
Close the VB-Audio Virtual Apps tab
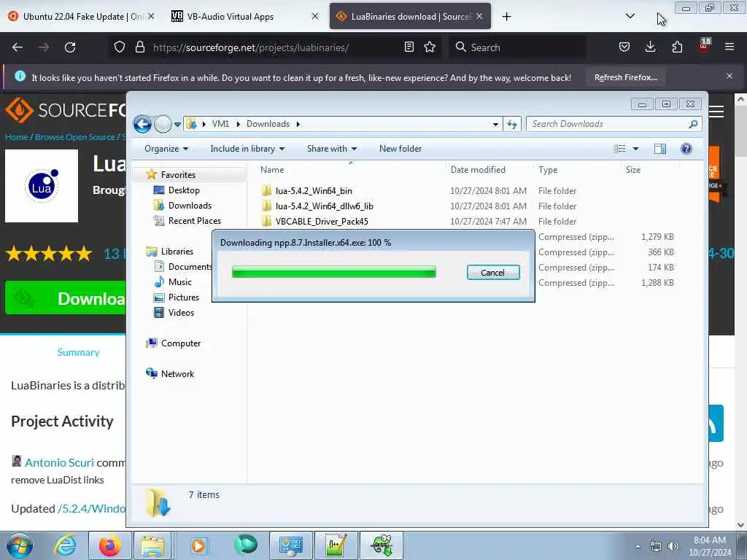point(315,16)
